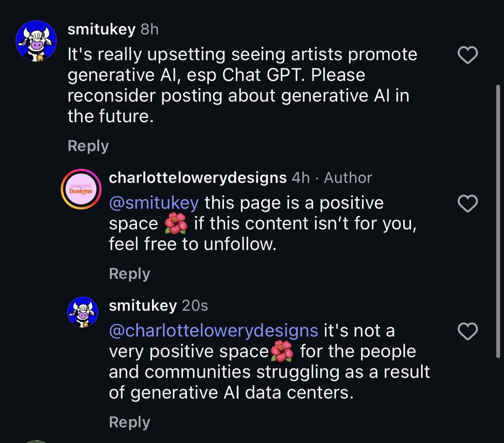Tap the 4h timestamp on author reply
Image resolution: width=504 pixels, height=443 pixels.
coord(301,177)
